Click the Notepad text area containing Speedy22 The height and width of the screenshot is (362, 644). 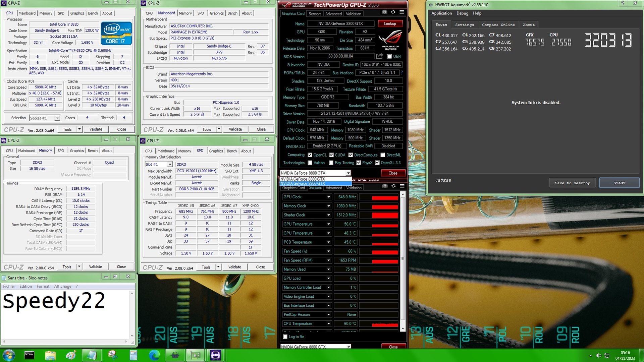(65, 314)
